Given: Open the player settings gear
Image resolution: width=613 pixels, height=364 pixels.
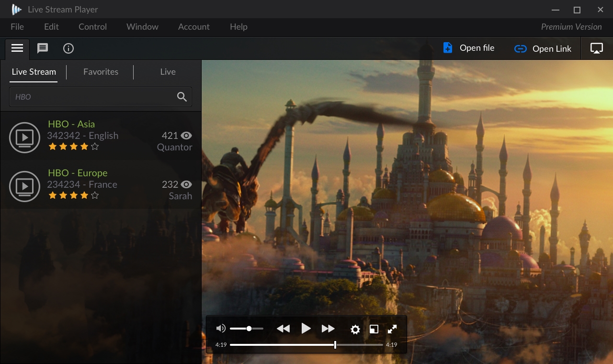Looking at the screenshot, I should [355, 329].
